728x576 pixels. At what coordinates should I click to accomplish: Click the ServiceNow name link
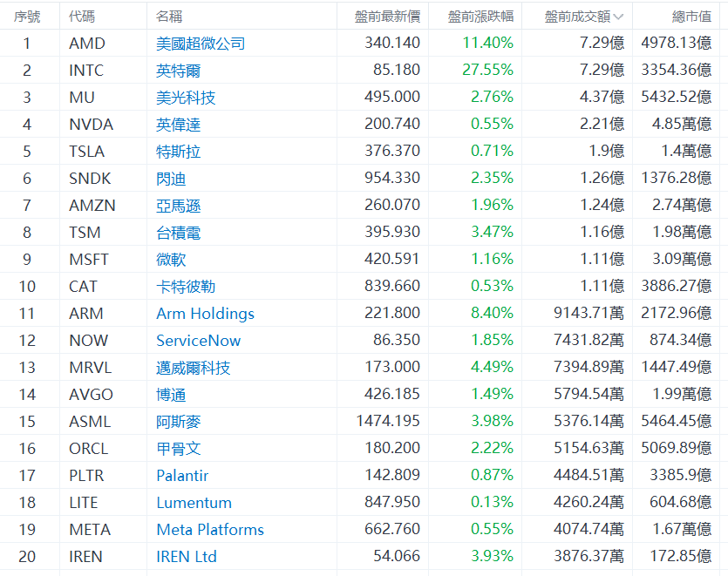pos(198,341)
